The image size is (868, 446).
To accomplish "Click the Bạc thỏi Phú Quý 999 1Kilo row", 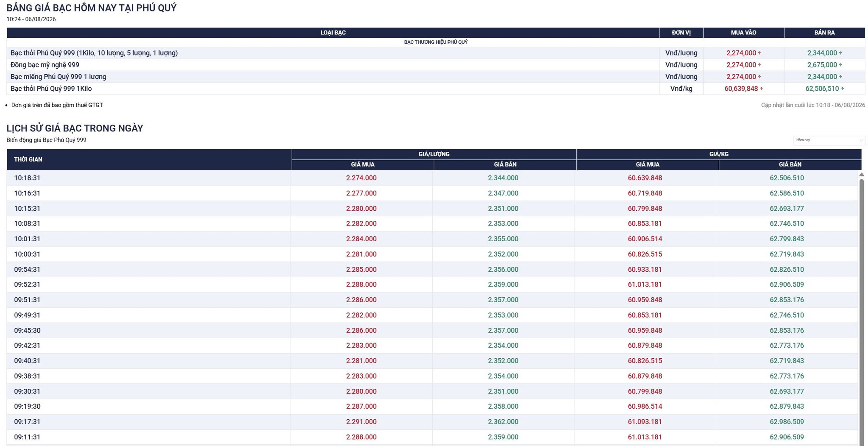I will [436, 89].
